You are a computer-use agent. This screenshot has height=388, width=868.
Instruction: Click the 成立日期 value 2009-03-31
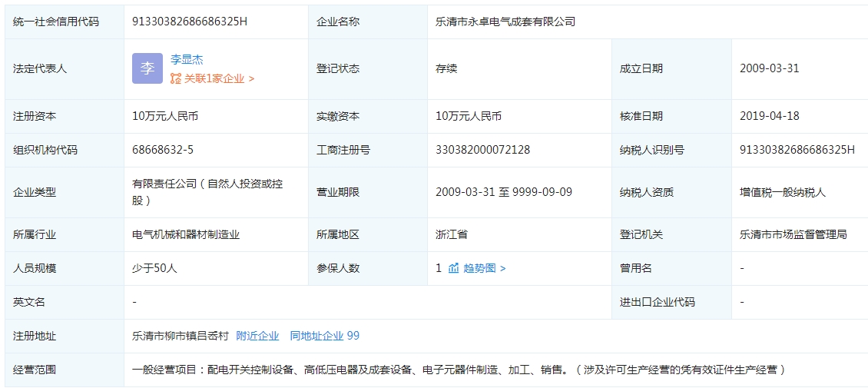pos(769,68)
